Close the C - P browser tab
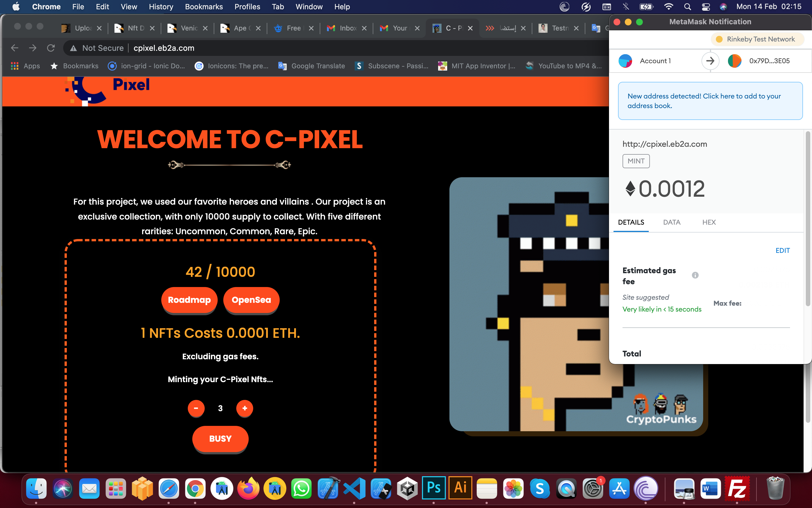 pyautogui.click(x=470, y=28)
